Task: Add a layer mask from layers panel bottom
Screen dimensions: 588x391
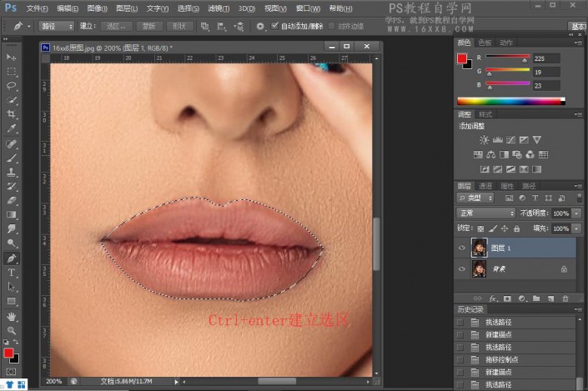Action: pyautogui.click(x=507, y=298)
